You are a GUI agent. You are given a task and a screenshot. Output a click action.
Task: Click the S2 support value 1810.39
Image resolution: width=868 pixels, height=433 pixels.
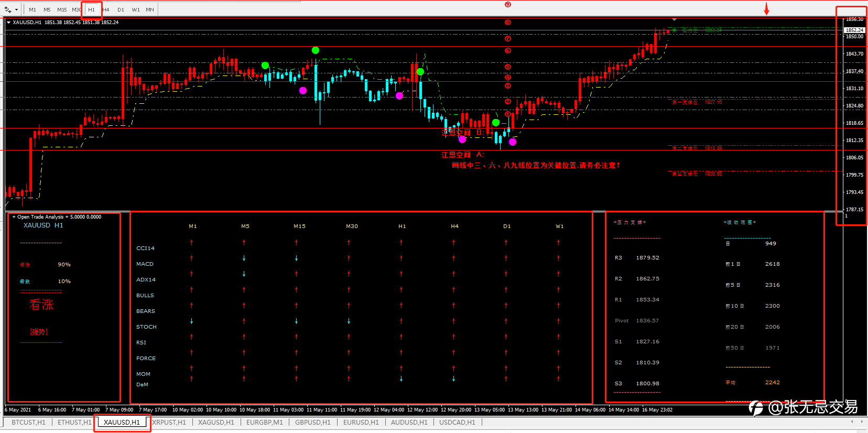point(648,362)
